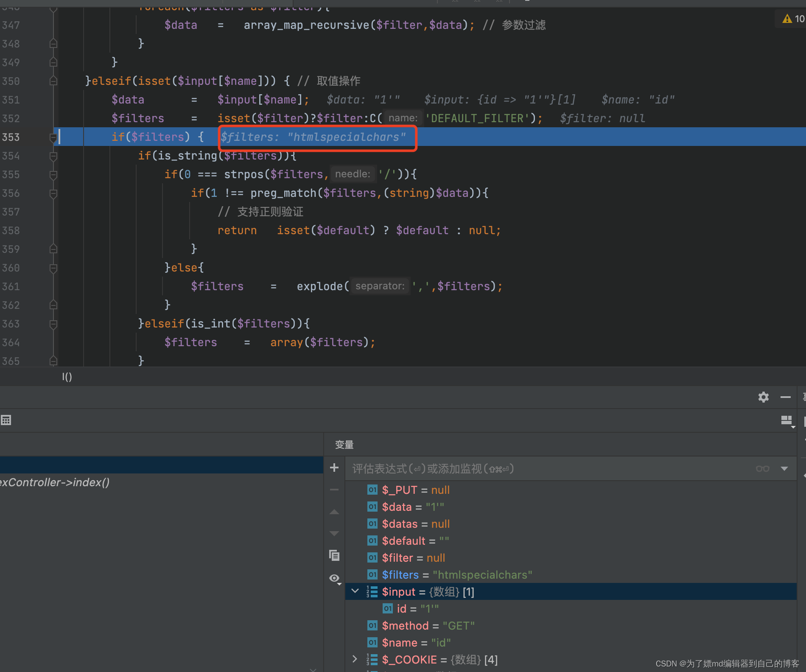Select the $filters htmlspecialchars variable

(x=571, y=575)
